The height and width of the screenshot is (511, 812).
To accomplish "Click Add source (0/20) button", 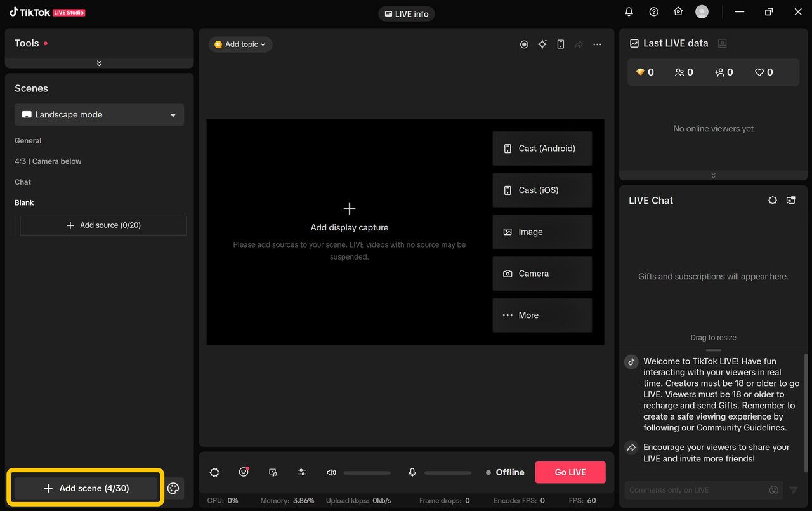I will coord(103,225).
